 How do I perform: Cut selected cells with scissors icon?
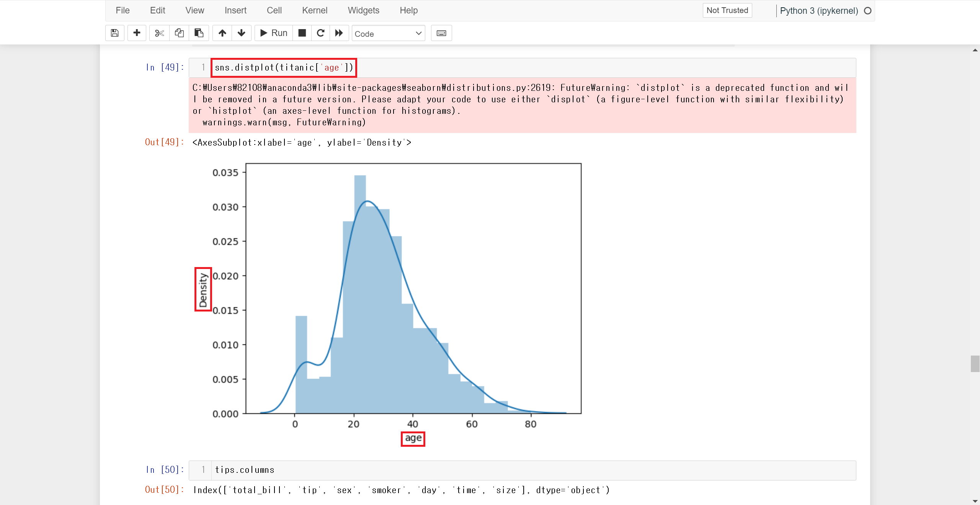point(159,33)
